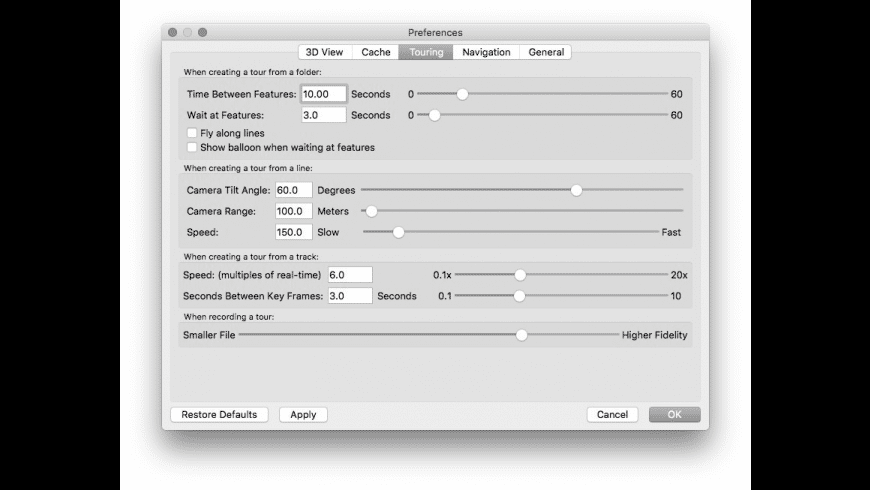
Task: Click the line tour Speed field showing 150.0
Action: point(294,232)
